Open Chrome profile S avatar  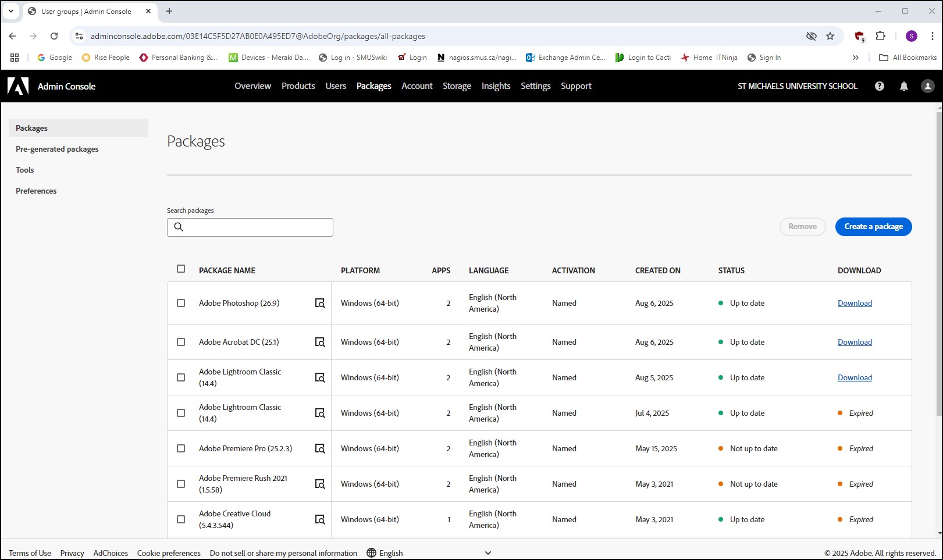pos(912,36)
